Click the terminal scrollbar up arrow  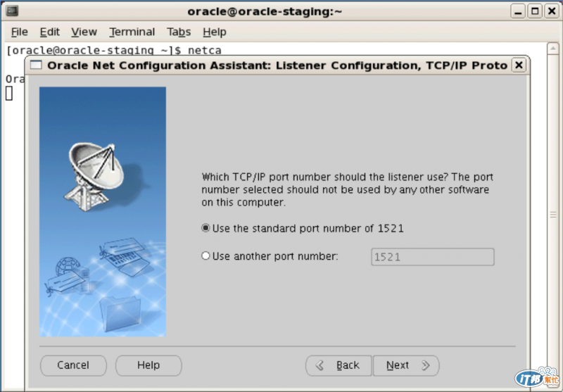[x=553, y=49]
